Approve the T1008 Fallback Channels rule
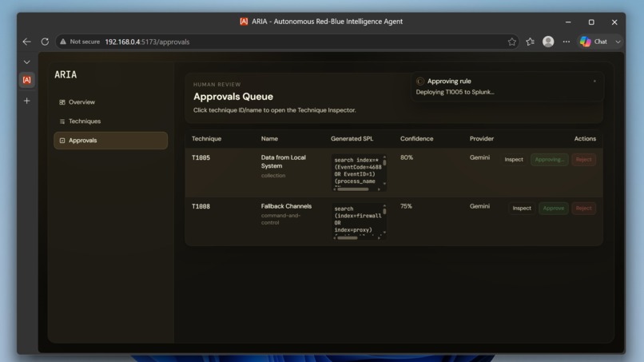The image size is (644, 362). [553, 208]
